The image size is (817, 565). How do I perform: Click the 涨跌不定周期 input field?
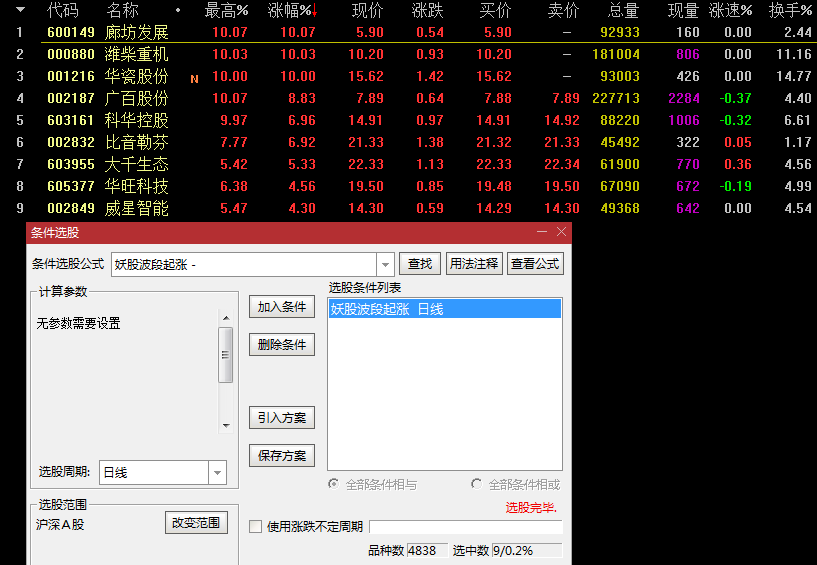[466, 527]
